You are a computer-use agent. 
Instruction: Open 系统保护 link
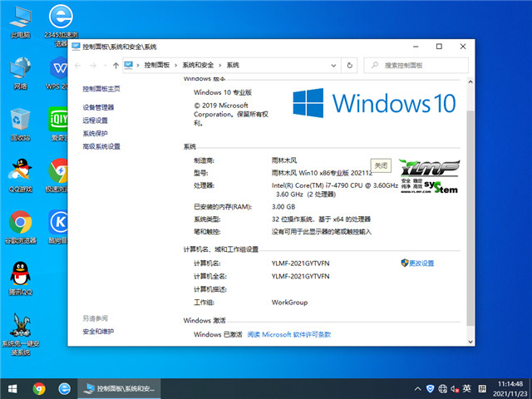coord(95,133)
